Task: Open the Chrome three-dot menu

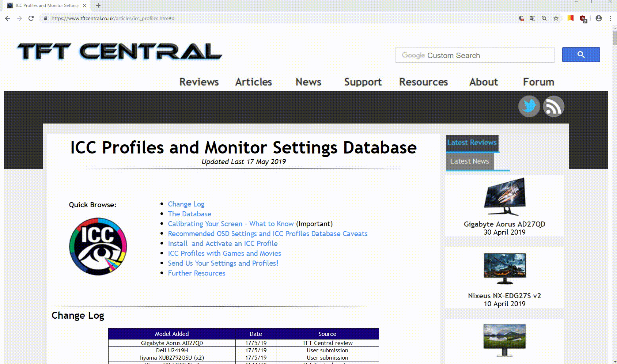Action: [x=610, y=18]
